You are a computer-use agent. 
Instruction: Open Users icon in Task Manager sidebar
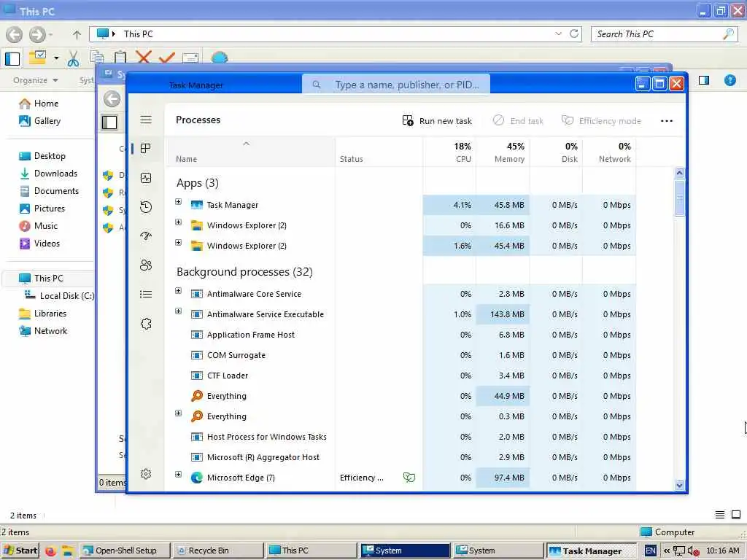(x=146, y=265)
